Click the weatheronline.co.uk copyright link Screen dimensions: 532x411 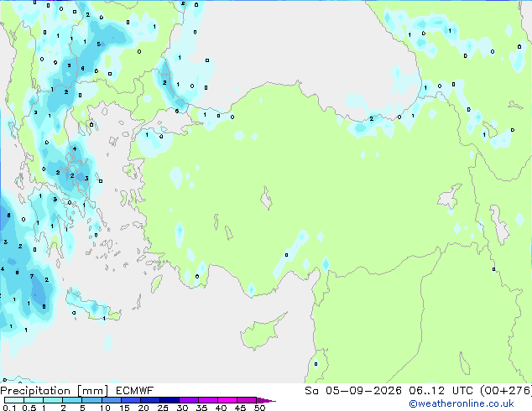click(x=462, y=403)
